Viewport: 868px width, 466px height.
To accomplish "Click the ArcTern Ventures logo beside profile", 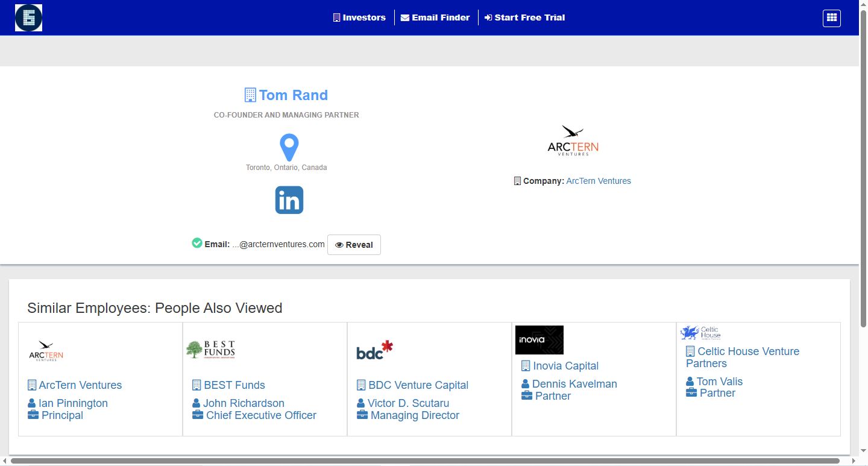I will tap(573, 141).
